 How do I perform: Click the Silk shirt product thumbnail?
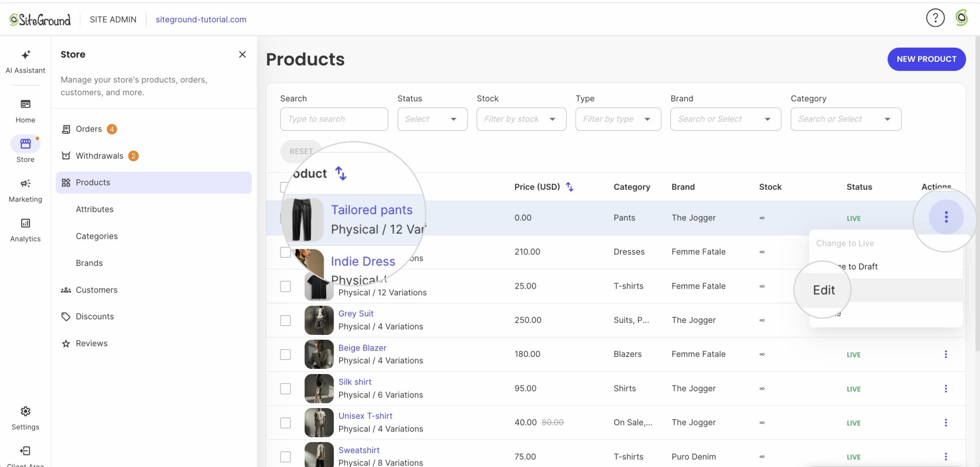319,388
